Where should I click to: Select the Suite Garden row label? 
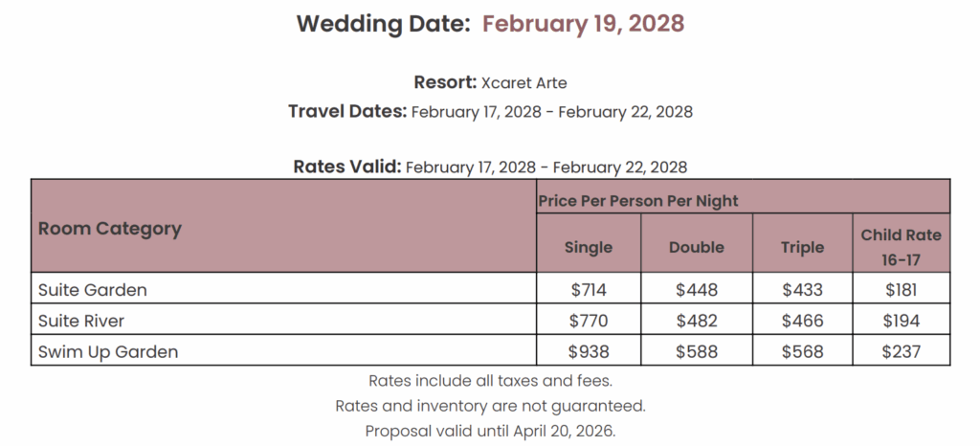93,290
